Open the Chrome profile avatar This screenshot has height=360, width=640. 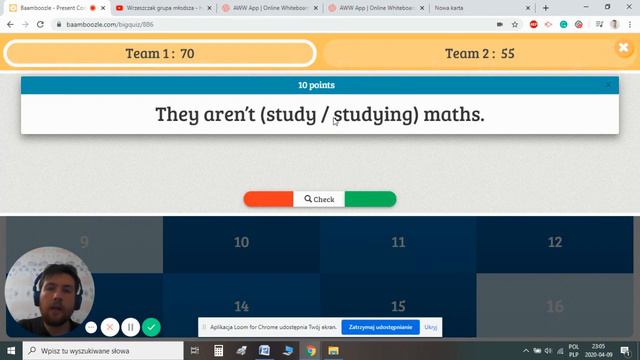(x=615, y=24)
